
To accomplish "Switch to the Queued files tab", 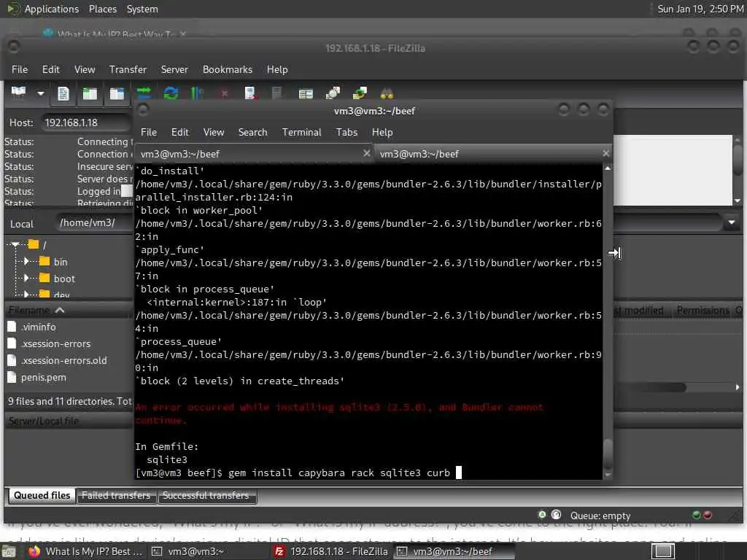I will (42, 496).
